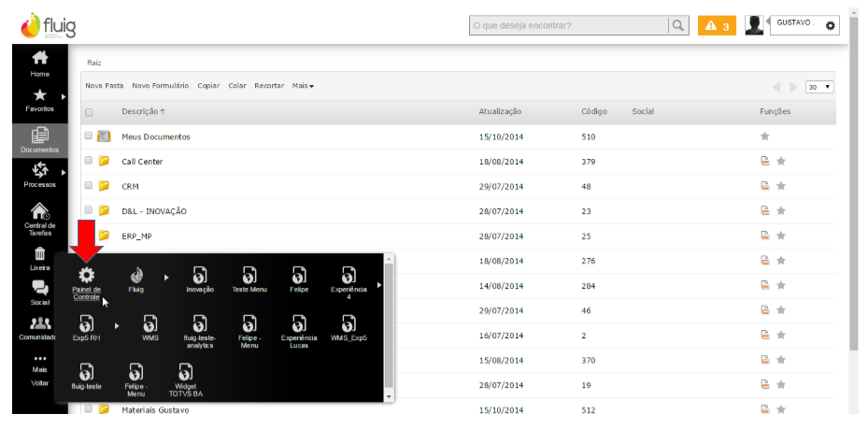Open the Mais dropdown in toolbar
The width and height of the screenshot is (868, 428).
[304, 86]
